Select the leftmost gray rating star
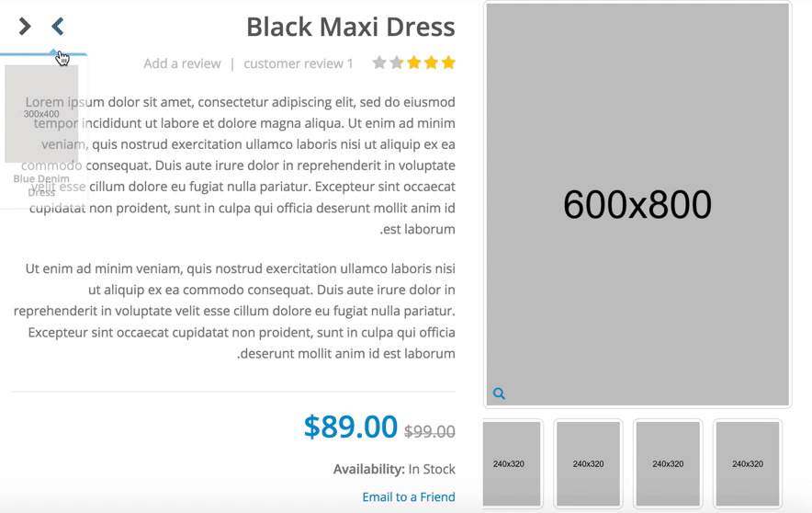The width and height of the screenshot is (812, 513). click(x=379, y=63)
